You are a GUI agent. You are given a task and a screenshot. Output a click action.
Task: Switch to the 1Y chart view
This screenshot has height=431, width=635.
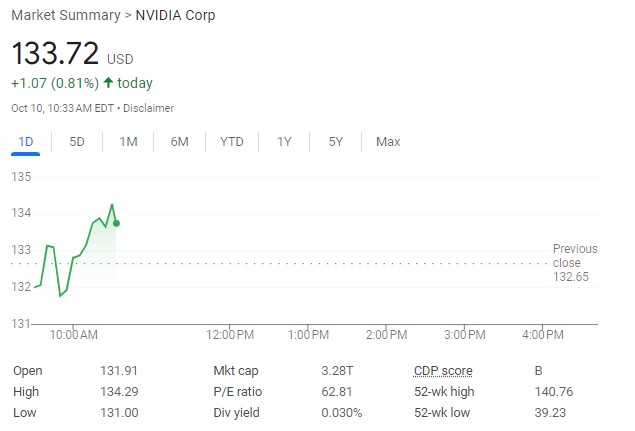point(284,142)
